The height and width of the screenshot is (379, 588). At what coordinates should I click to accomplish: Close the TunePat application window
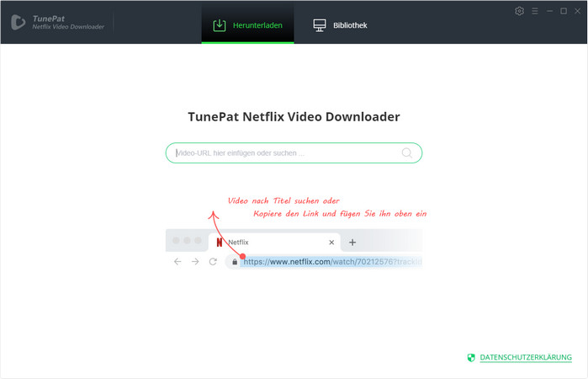pos(577,11)
